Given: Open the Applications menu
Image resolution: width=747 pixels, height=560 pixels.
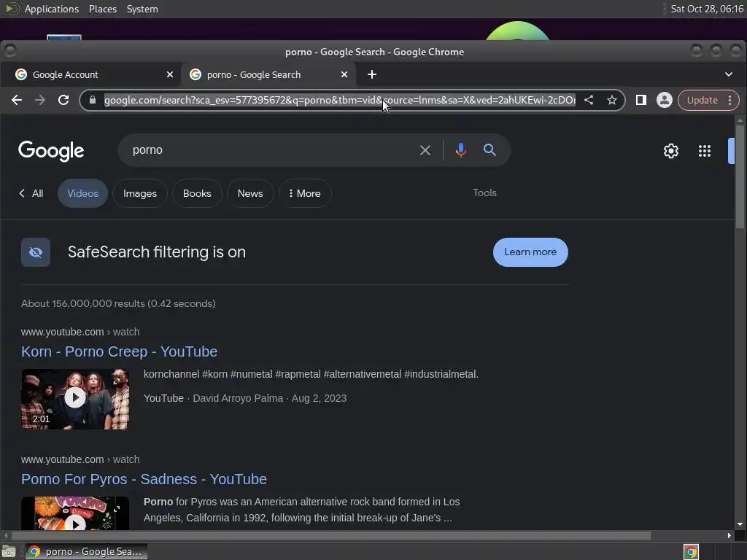Looking at the screenshot, I should point(52,9).
